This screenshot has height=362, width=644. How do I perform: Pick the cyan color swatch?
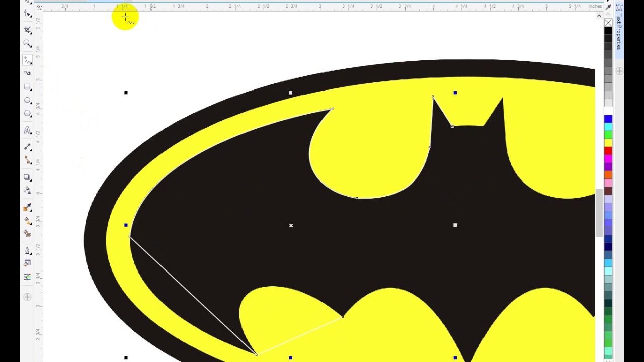pyautogui.click(x=608, y=127)
